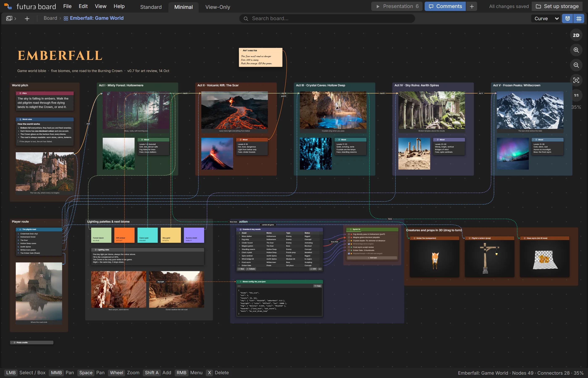Open the Curve connector style dropdown
The width and height of the screenshot is (588, 378).
pyautogui.click(x=546, y=18)
